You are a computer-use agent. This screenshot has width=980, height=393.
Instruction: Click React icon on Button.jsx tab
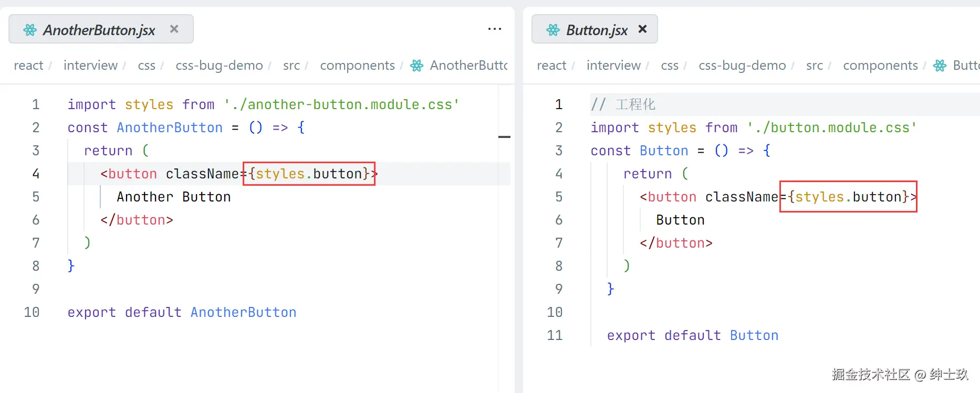click(553, 30)
